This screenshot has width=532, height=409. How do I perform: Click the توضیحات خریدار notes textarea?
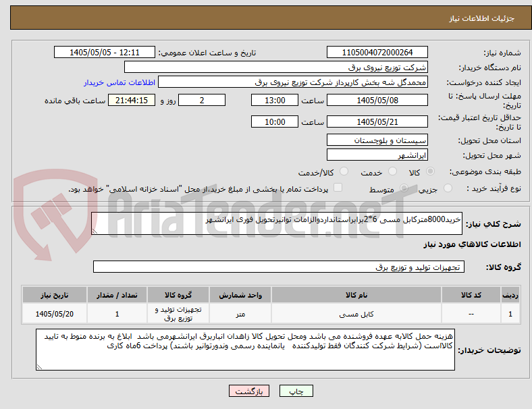(x=245, y=350)
